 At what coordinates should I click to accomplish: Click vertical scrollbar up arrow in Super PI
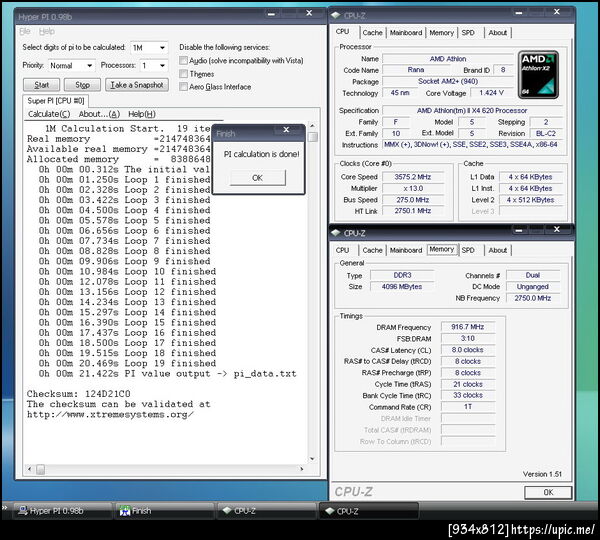point(312,126)
